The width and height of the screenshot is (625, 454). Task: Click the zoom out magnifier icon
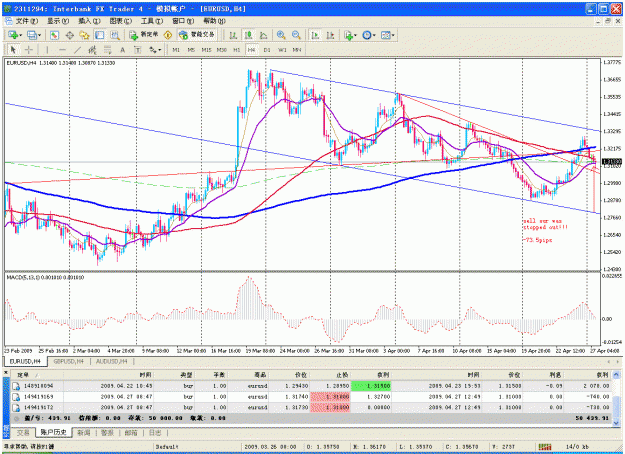[x=296, y=35]
